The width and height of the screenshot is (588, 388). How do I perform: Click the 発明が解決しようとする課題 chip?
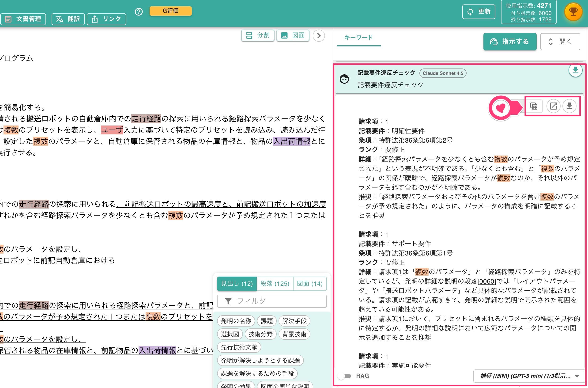[260, 360]
